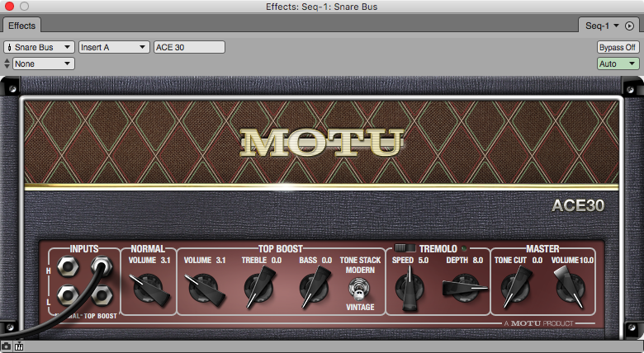Plug into the High Normal input jack
This screenshot has height=353, width=644.
68,266
